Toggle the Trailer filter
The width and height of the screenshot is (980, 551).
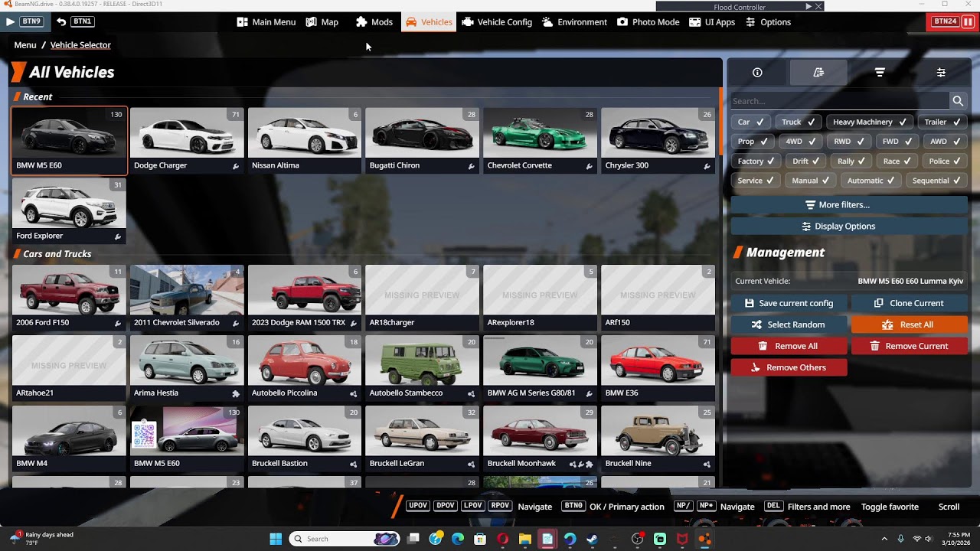[942, 122]
